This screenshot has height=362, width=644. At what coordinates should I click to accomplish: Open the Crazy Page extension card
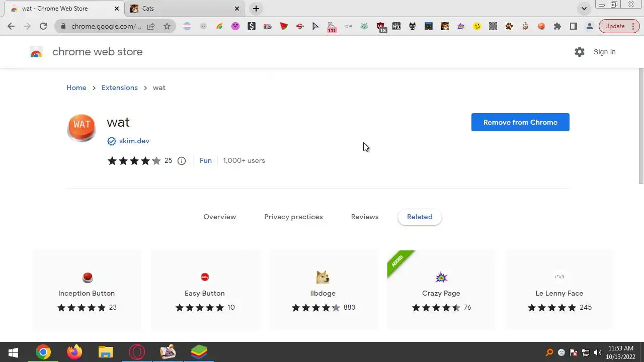[441, 291]
